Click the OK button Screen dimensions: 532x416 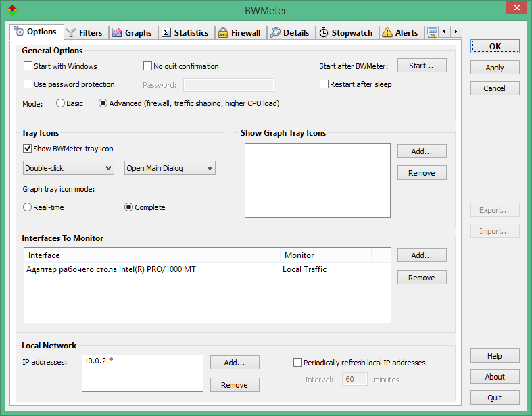pos(495,47)
